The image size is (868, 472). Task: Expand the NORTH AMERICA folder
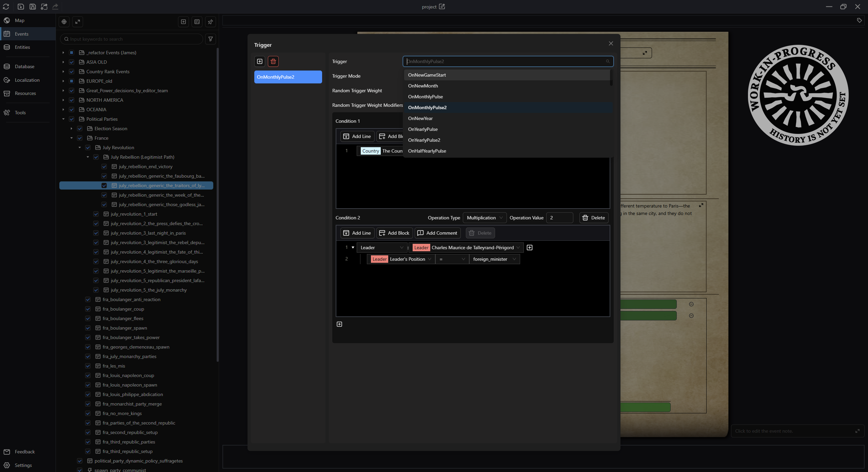pos(63,100)
